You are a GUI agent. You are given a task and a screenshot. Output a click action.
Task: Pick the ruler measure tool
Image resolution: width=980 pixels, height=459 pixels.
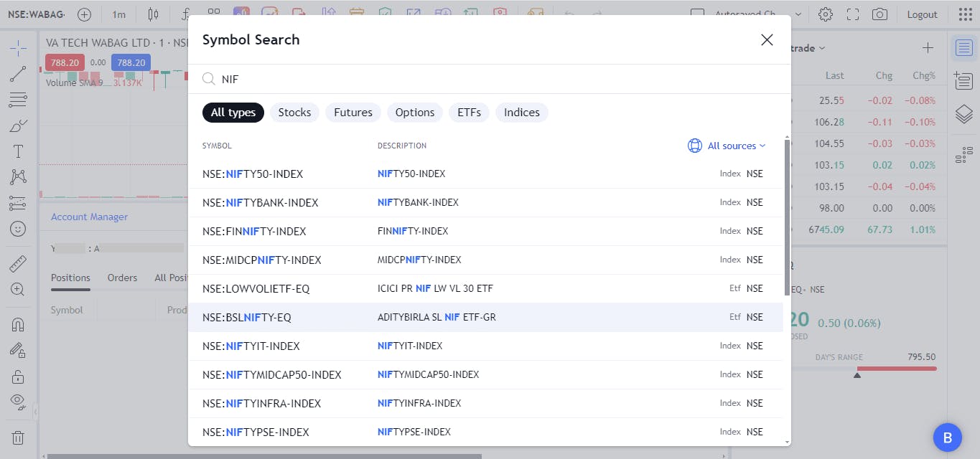[x=18, y=264]
